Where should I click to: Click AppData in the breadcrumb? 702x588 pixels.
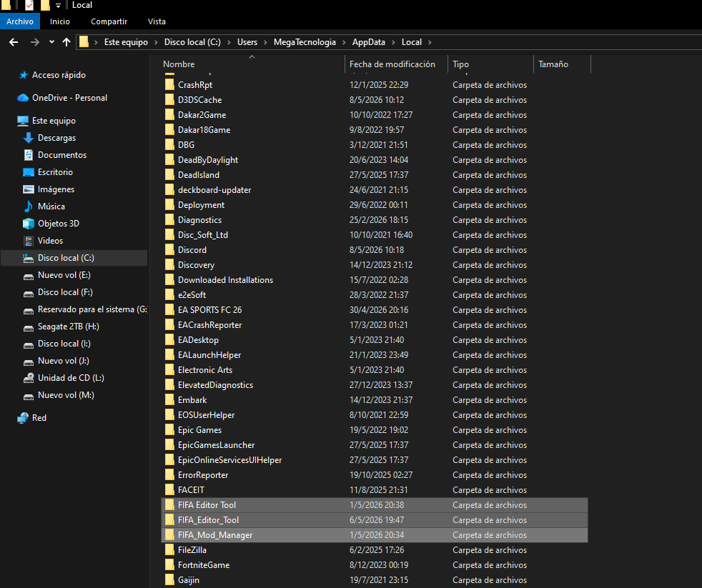click(368, 42)
